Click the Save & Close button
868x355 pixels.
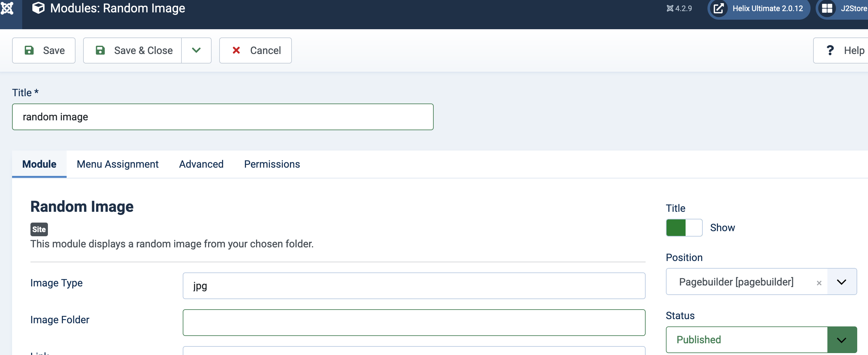[x=143, y=50]
